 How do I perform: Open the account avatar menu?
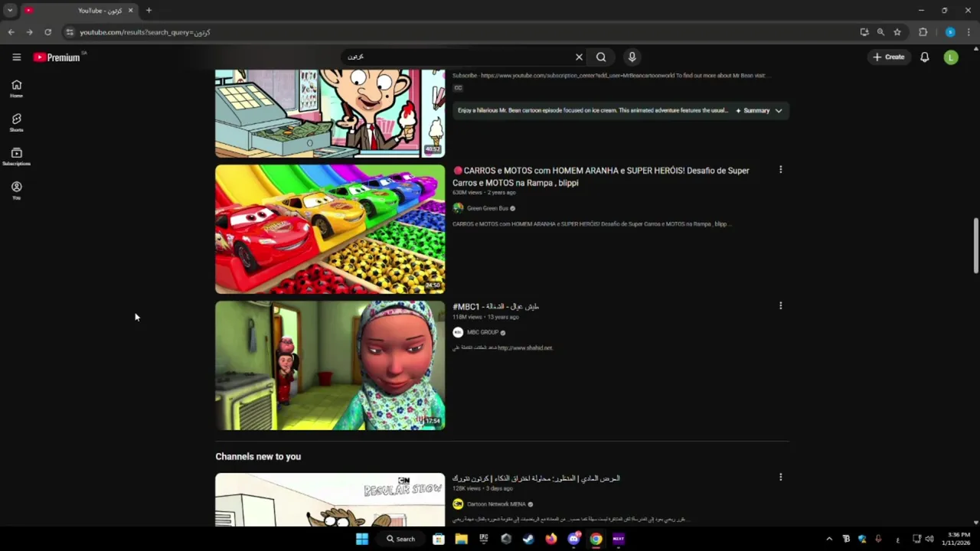[951, 57]
